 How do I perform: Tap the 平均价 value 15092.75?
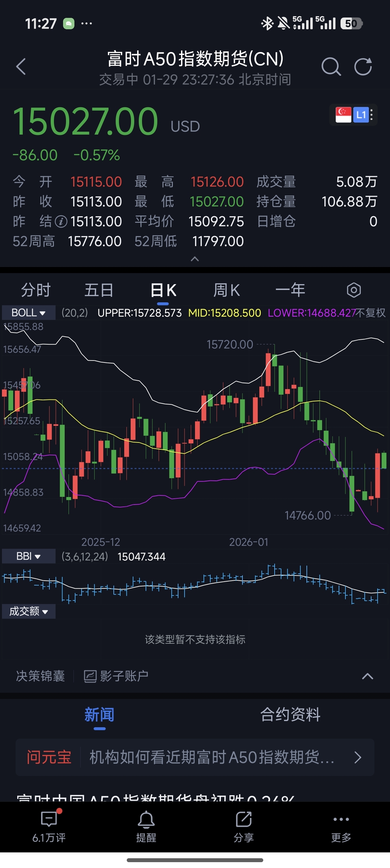pyautogui.click(x=216, y=221)
